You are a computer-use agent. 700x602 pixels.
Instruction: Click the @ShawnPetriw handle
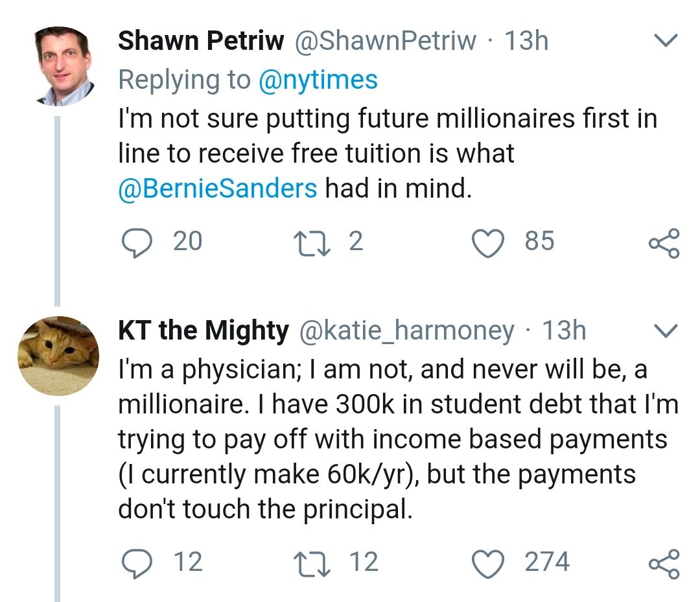pos(386,41)
